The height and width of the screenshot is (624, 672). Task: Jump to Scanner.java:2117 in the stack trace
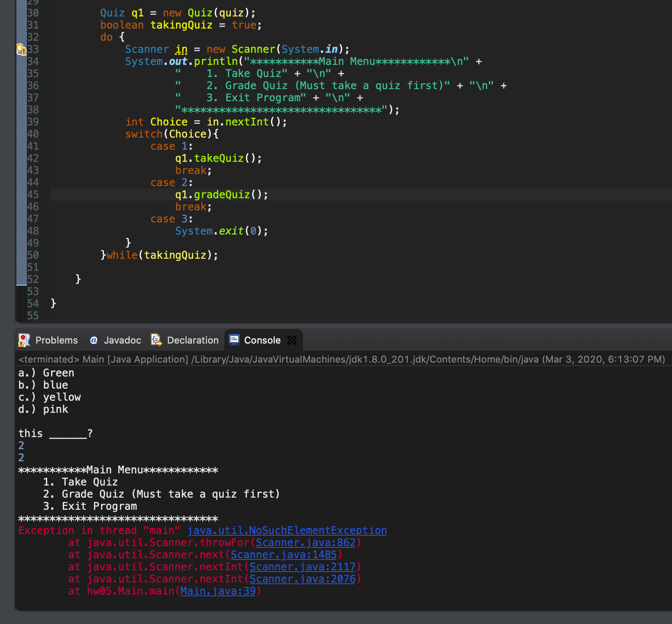pyautogui.click(x=302, y=567)
